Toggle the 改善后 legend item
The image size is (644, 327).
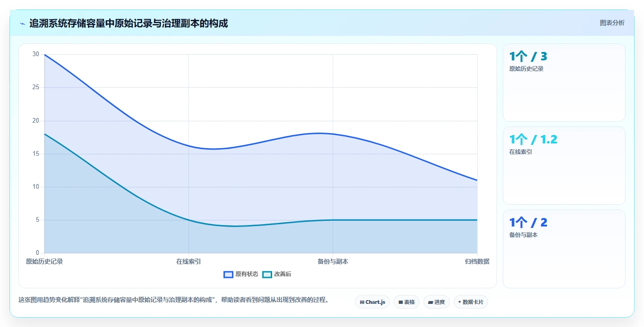[x=277, y=274]
